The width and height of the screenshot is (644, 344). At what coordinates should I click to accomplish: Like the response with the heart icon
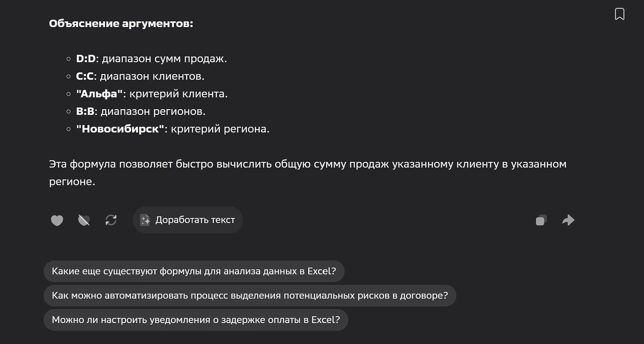pyautogui.click(x=57, y=220)
